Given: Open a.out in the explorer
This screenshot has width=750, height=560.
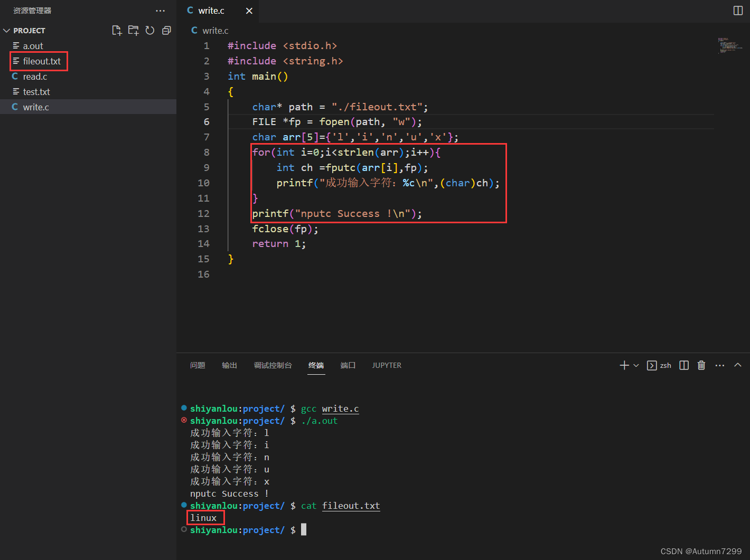Looking at the screenshot, I should [x=88, y=46].
